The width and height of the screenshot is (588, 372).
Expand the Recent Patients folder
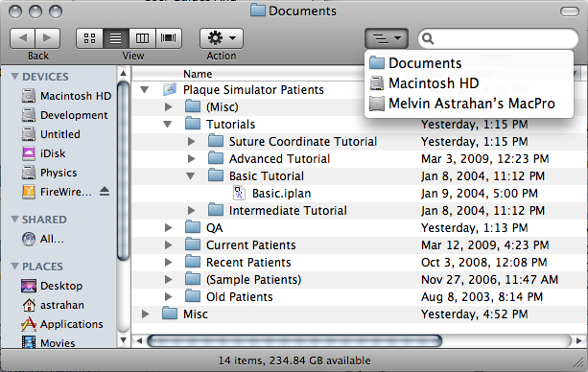[169, 262]
